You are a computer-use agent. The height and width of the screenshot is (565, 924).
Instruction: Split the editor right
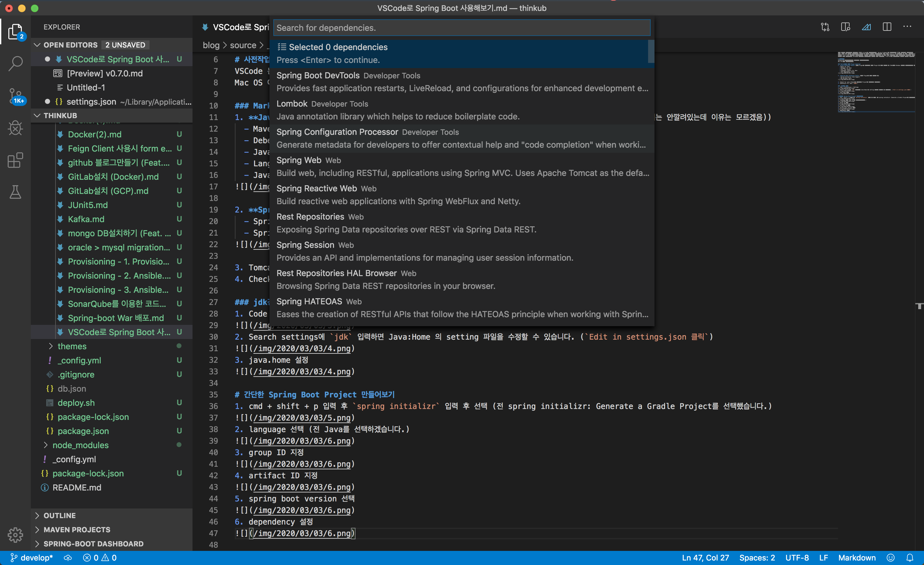(887, 27)
